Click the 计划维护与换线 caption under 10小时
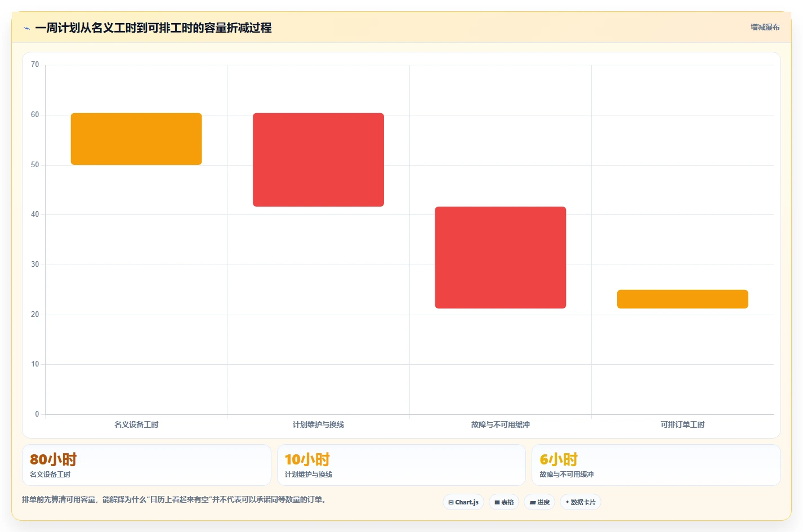 click(x=309, y=475)
